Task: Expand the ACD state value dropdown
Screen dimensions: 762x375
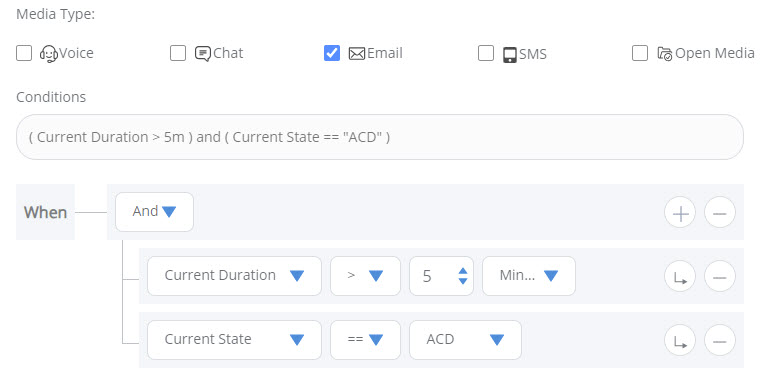Action: [465, 340]
